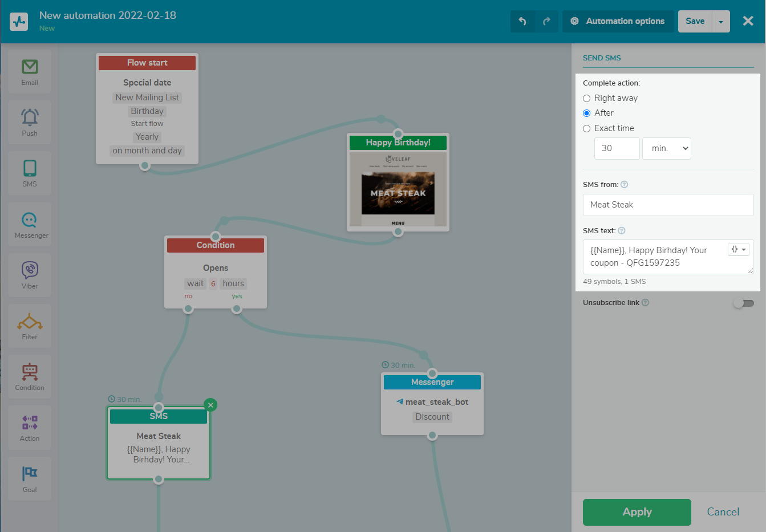
Task: Pick the SMS block in sidebar
Action: [x=30, y=173]
